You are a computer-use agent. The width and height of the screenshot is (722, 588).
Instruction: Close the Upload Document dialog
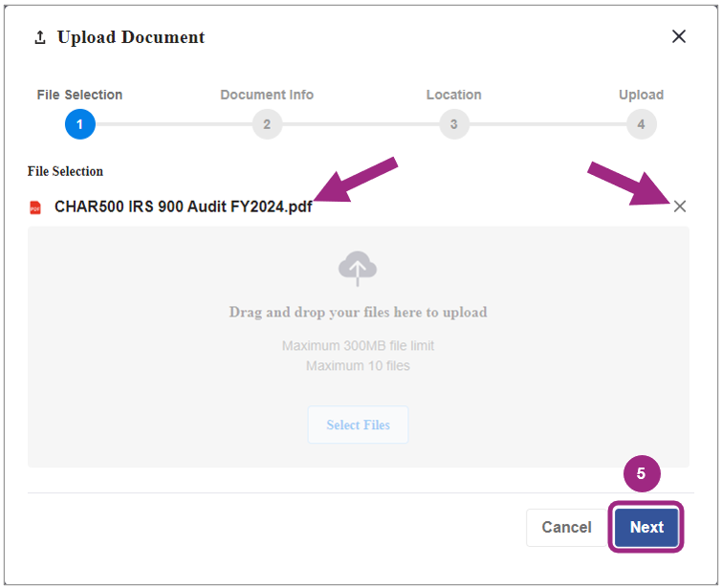679,36
